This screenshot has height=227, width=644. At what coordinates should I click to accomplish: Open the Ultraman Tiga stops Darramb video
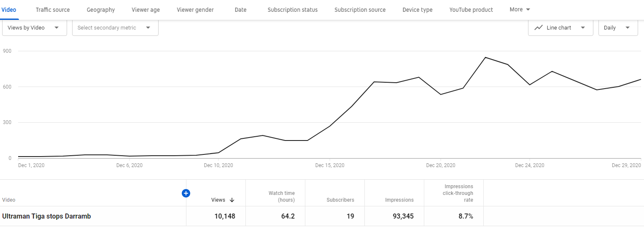(x=46, y=216)
